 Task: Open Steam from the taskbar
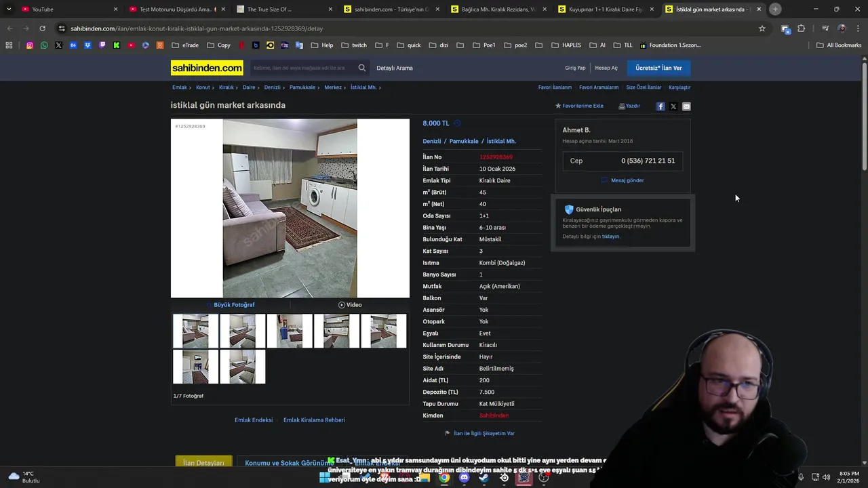pos(484,478)
